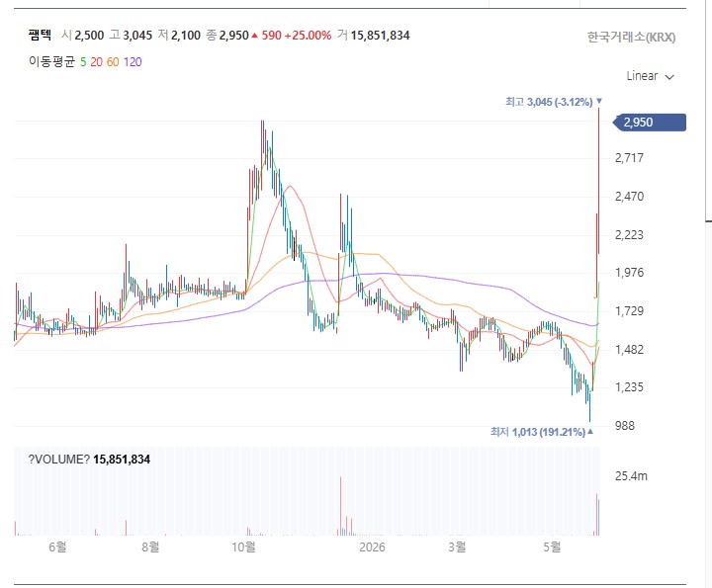
Task: Click the 2,950 current price tag
Action: coord(650,123)
